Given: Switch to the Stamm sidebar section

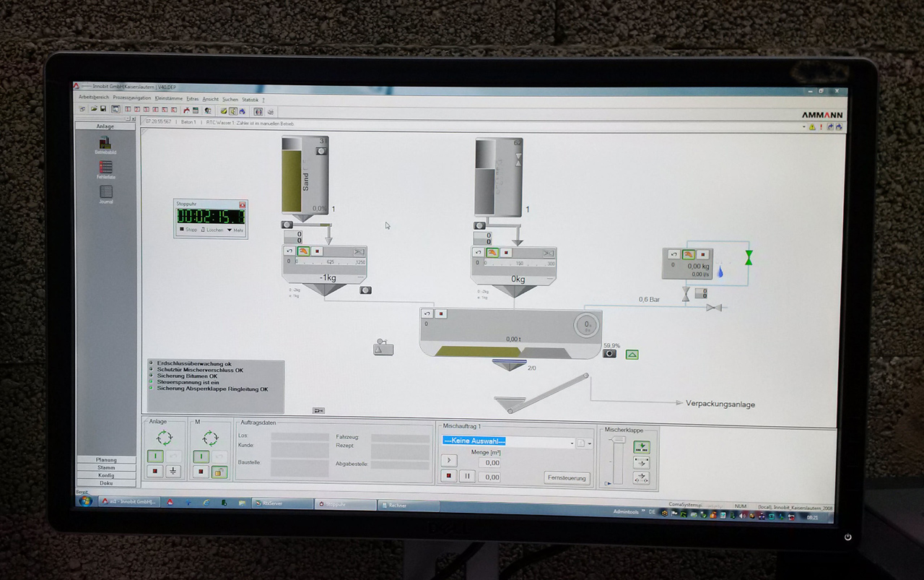Looking at the screenshot, I should point(106,467).
